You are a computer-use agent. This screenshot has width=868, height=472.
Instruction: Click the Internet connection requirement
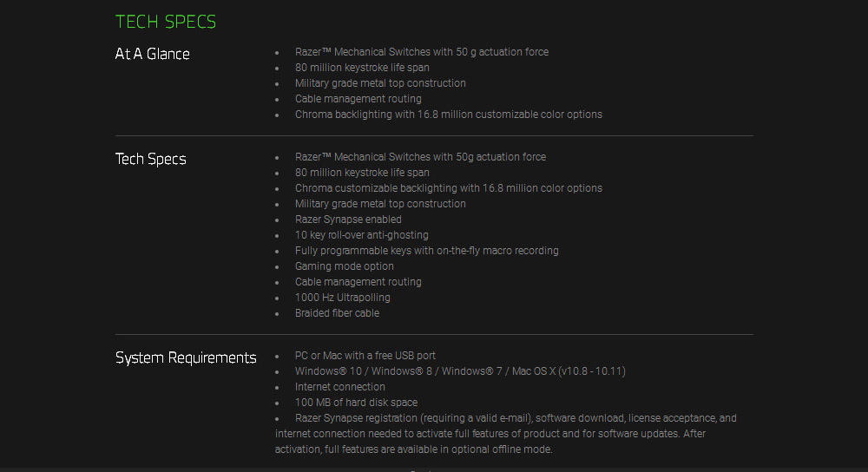click(339, 387)
